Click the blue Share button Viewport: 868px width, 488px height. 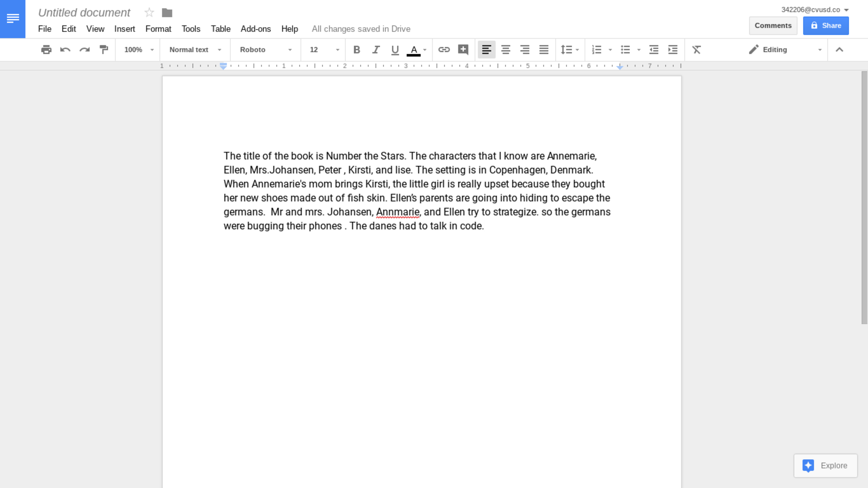pyautogui.click(x=826, y=25)
